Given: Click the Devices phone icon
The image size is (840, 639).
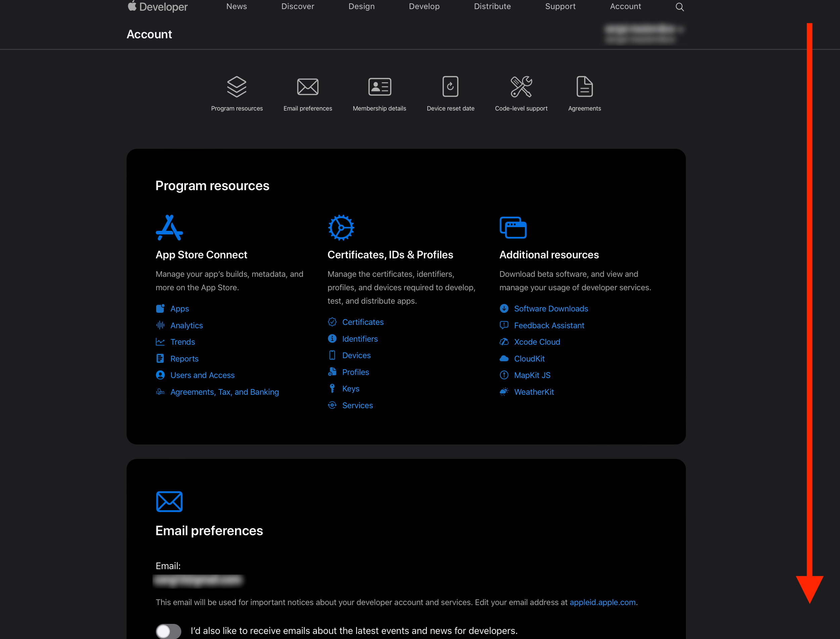Looking at the screenshot, I should pos(332,355).
